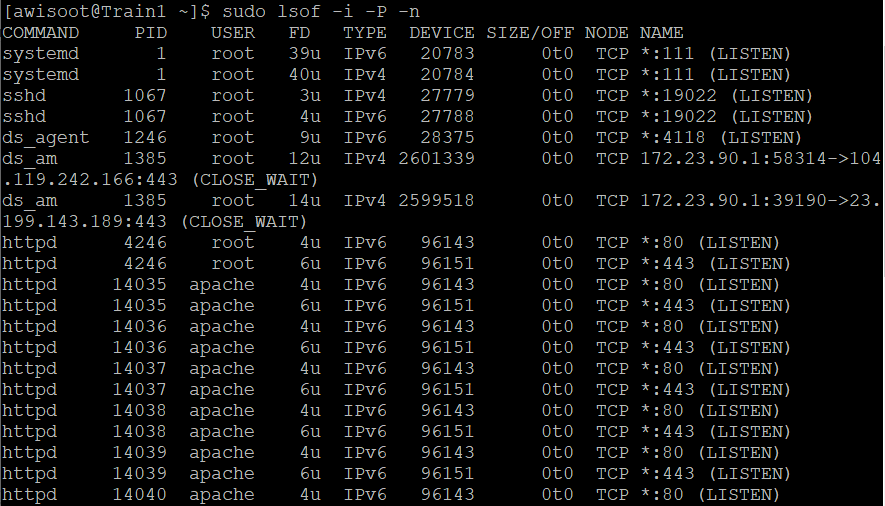This screenshot has height=506, width=885.
Task: Click the shell prompt '[awisoot@Train1 ~]$'
Action: (107, 11)
